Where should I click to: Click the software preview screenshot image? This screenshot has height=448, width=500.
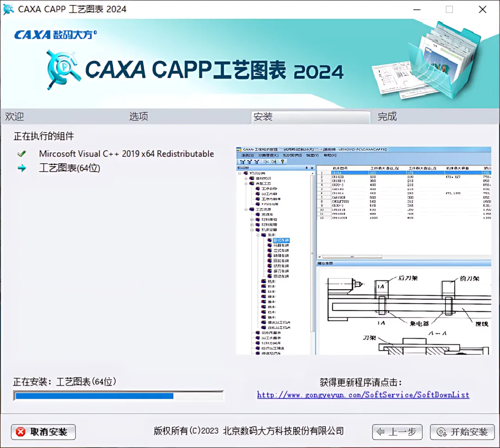(363, 251)
